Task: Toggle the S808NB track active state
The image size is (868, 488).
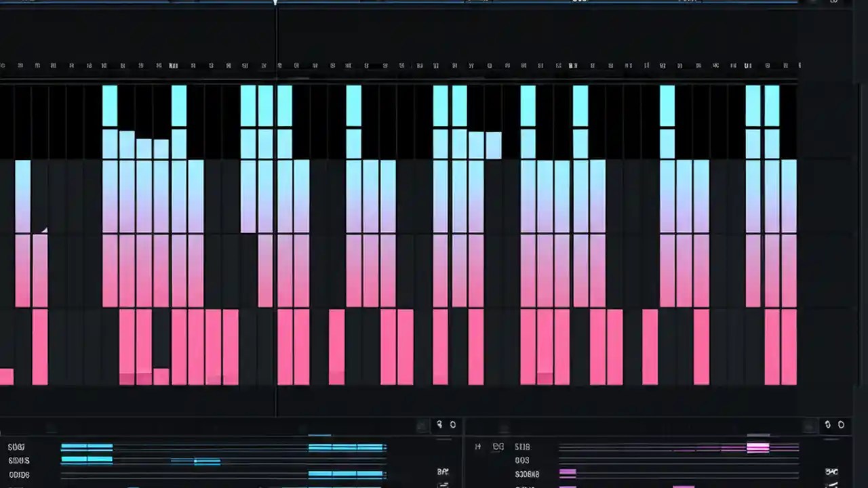Action: point(527,474)
